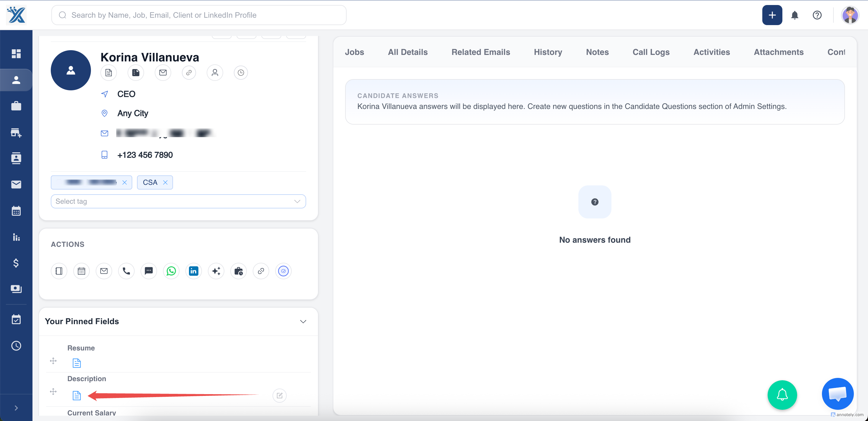Click the phone number +123 456 7890
Image resolution: width=868 pixels, height=421 pixels.
click(145, 155)
